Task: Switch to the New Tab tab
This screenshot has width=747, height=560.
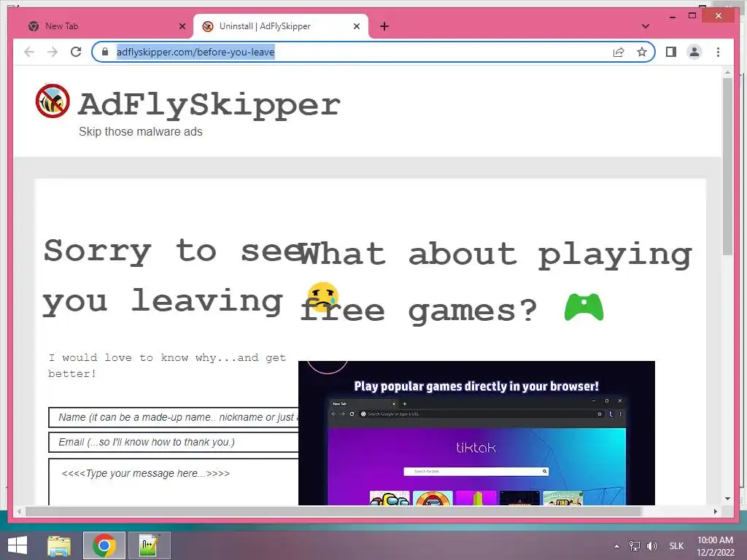Action: [105, 26]
